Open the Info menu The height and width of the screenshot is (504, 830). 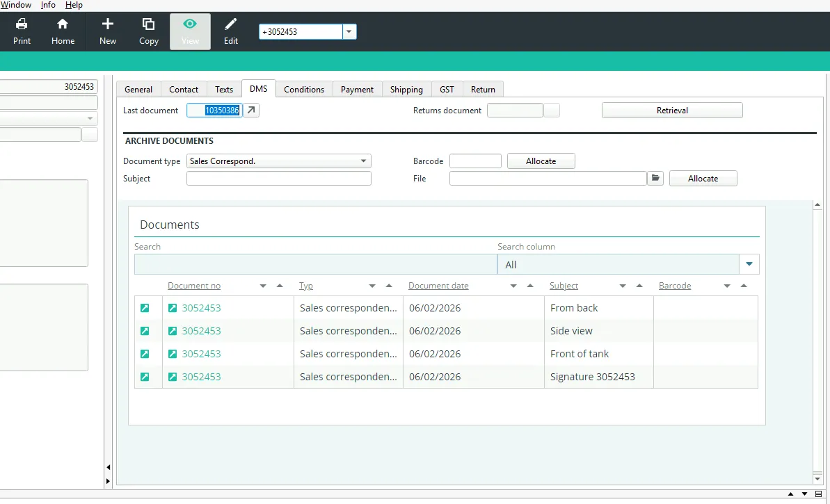[48, 5]
